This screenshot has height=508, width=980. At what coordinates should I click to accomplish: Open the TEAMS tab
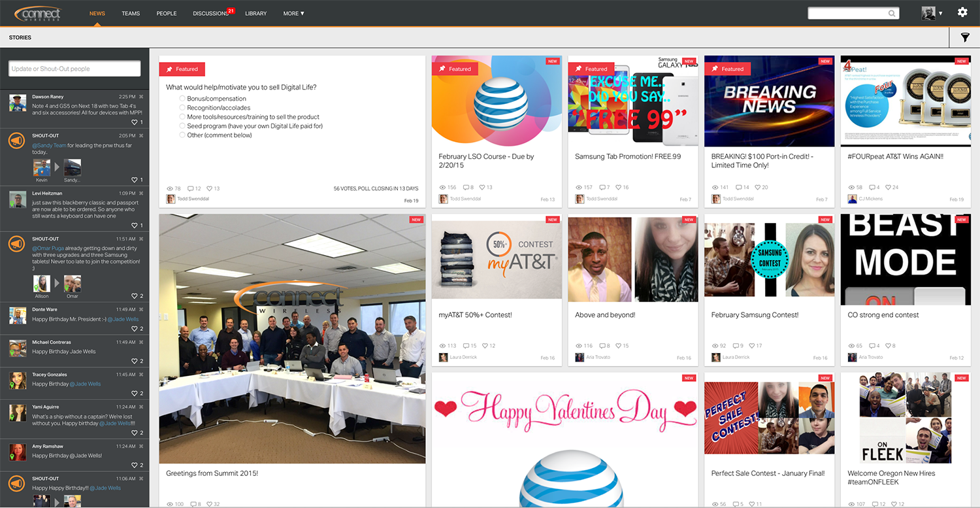131,13
